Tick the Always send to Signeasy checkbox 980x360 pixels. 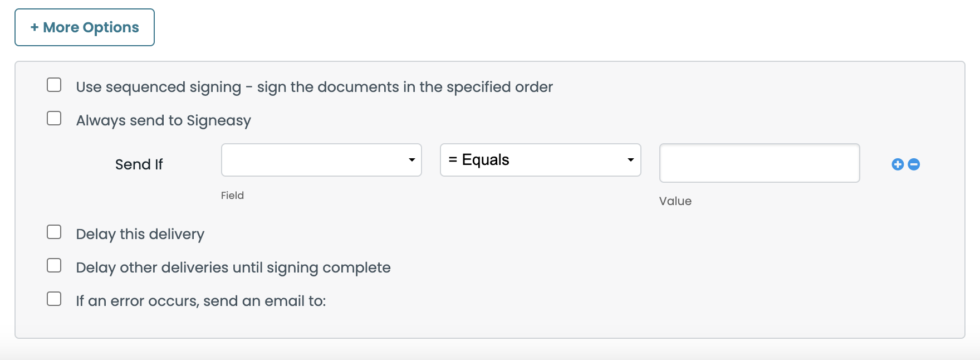54,119
